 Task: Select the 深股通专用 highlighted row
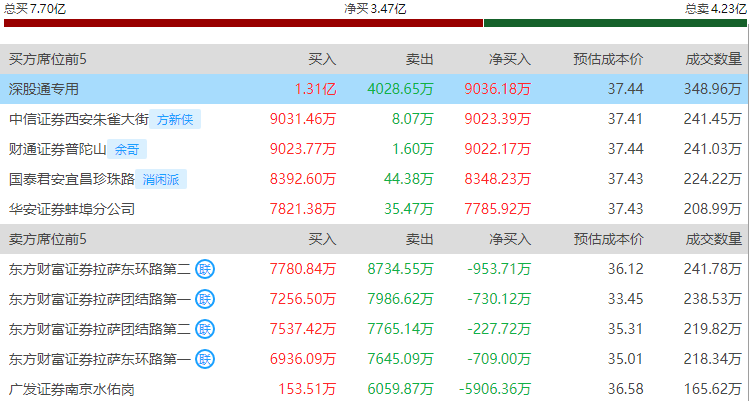(374, 89)
